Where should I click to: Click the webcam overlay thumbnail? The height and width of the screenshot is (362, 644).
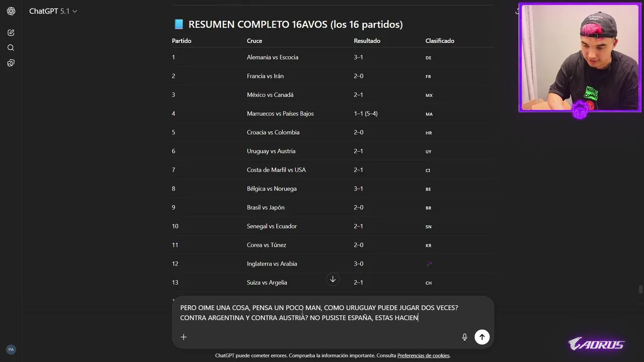[580, 58]
